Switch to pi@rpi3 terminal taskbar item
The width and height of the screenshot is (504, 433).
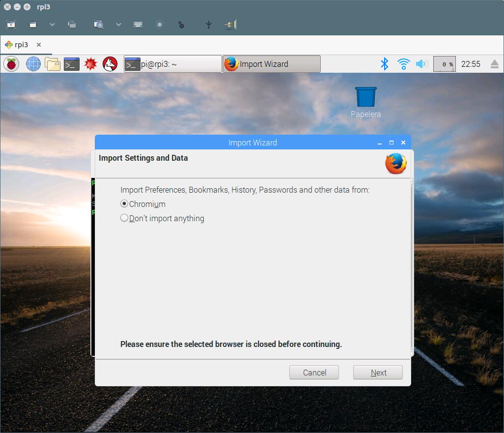point(172,64)
